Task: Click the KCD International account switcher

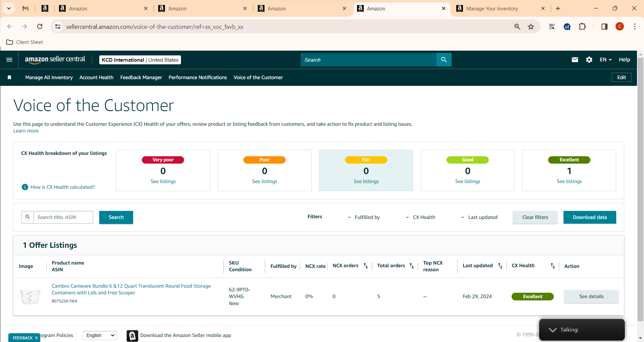Action: pos(140,60)
